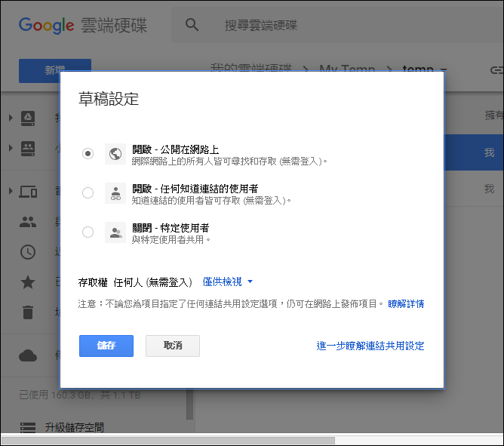
Task: Open the Computers devices icon in sidebar
Action: tap(28, 192)
